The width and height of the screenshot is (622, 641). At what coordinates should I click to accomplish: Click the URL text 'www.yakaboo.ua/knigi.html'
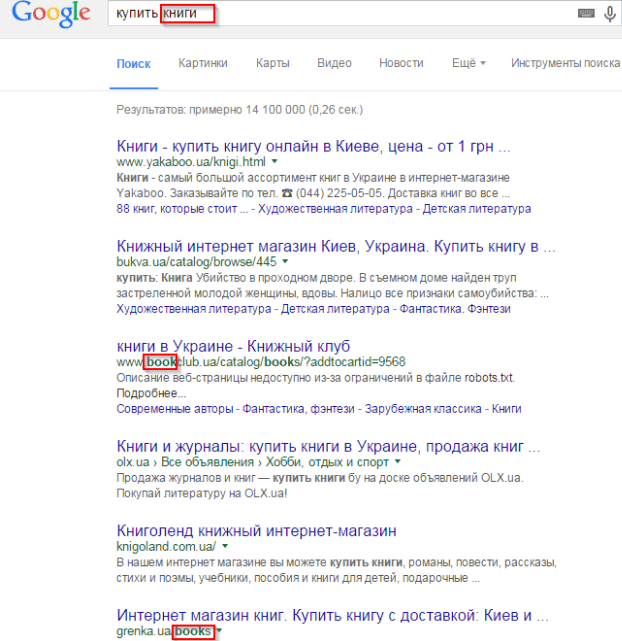[191, 162]
